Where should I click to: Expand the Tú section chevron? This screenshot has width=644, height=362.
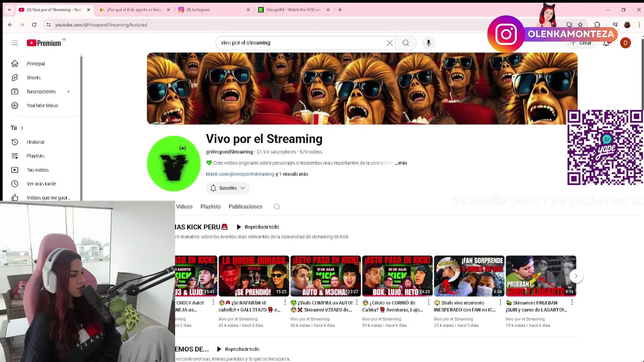[x=22, y=128]
